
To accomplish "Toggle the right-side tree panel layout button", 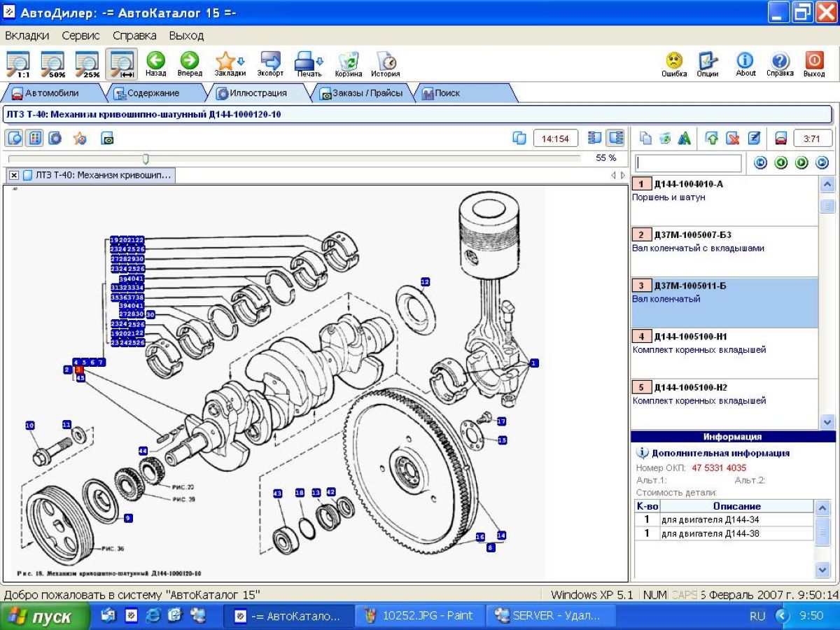I will 615,138.
